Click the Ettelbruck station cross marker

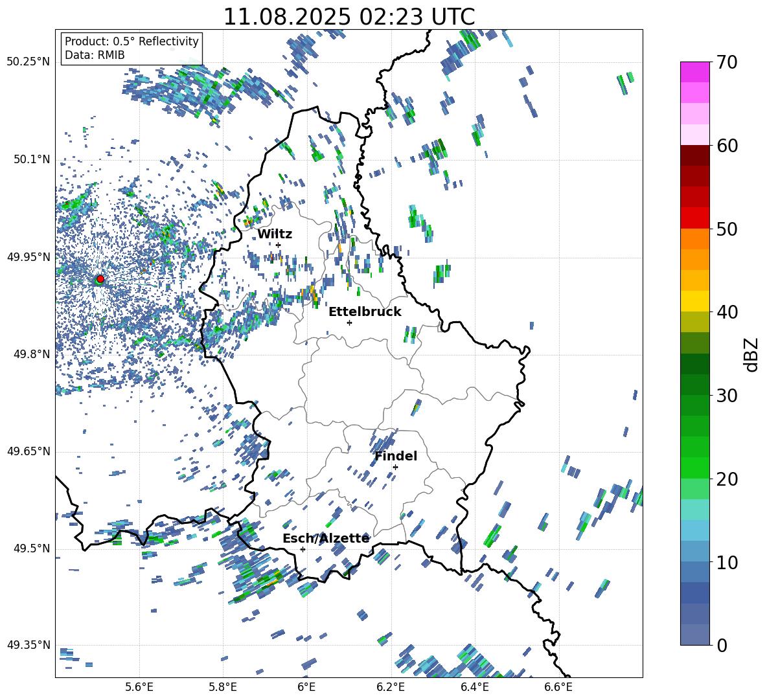coord(349,322)
